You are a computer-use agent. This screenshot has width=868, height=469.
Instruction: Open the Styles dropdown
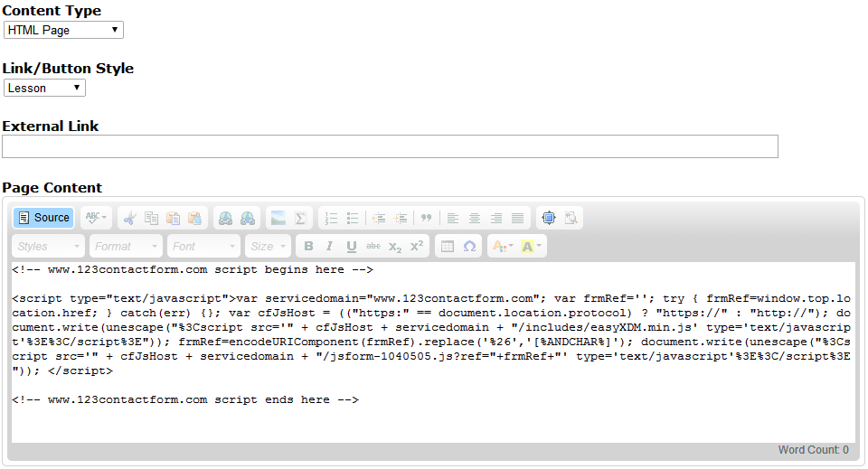point(48,246)
